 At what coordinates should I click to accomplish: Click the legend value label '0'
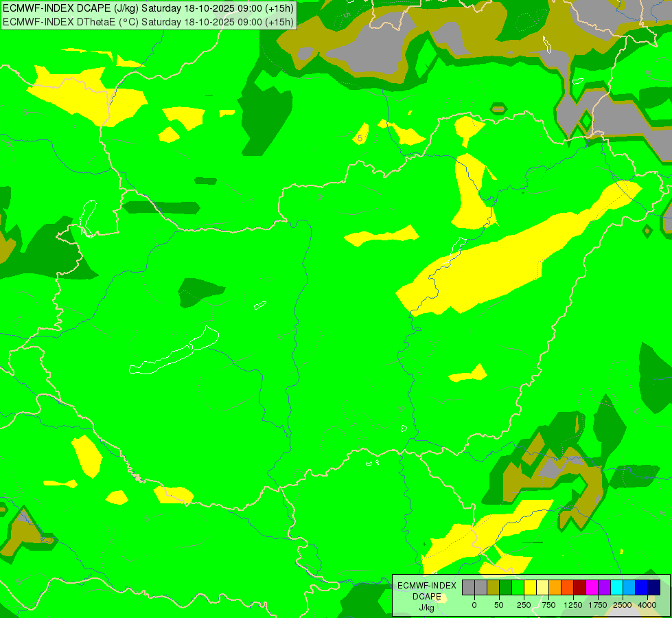click(x=474, y=605)
